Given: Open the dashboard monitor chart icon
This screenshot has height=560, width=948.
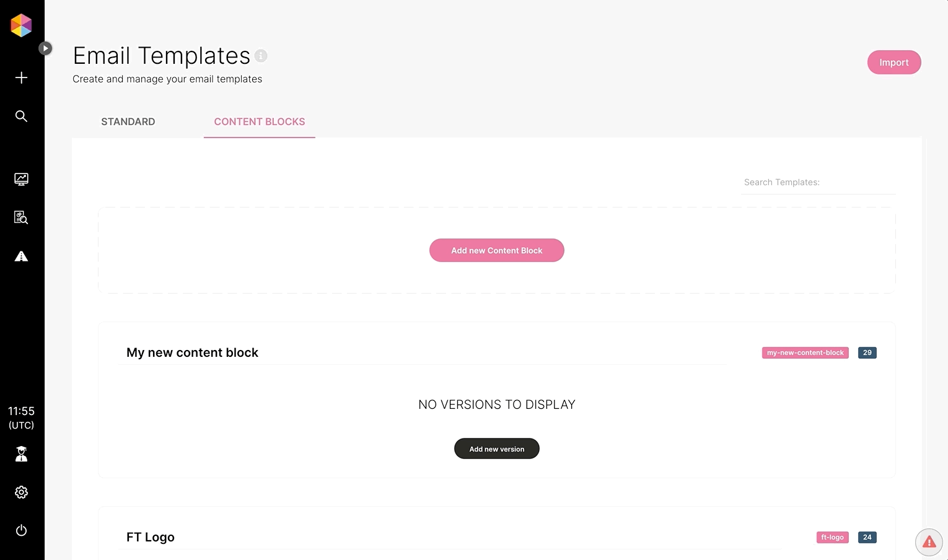Looking at the screenshot, I should click(21, 179).
